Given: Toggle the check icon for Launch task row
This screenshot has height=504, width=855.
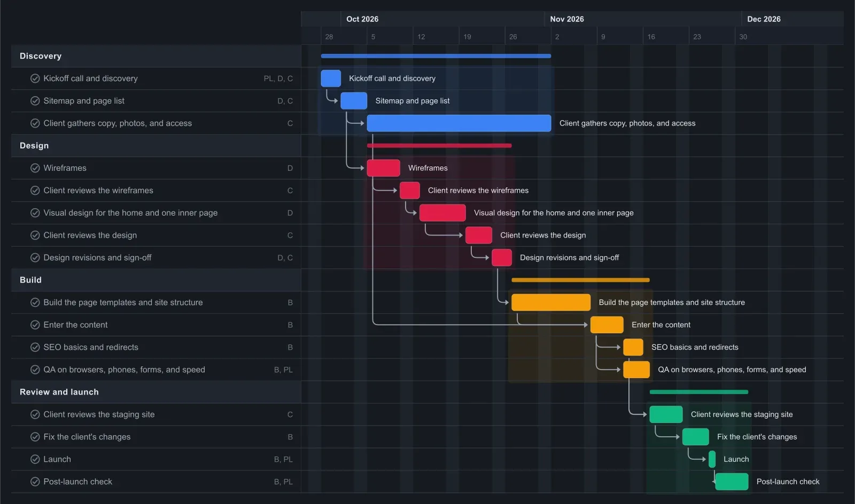Looking at the screenshot, I should [35, 459].
